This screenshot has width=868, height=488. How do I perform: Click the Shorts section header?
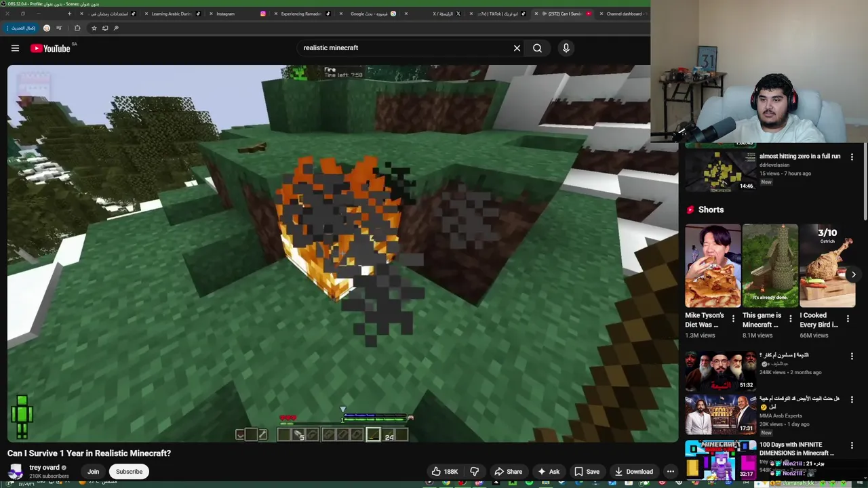[705, 210]
